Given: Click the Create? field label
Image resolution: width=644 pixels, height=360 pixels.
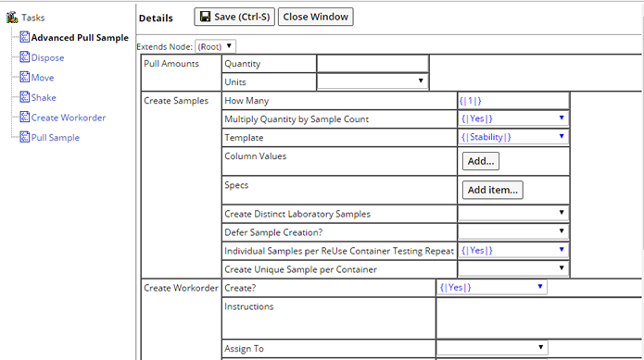Looking at the screenshot, I should click(240, 288).
